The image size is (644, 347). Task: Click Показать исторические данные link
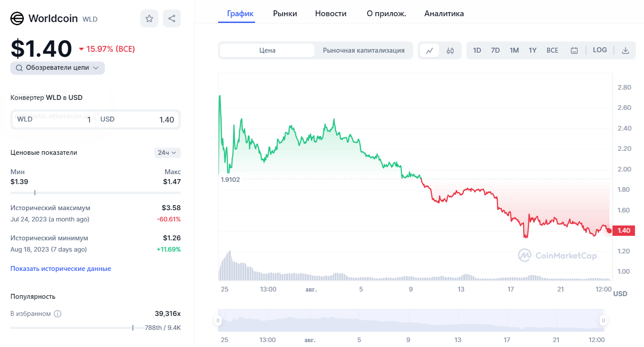pyautogui.click(x=61, y=269)
